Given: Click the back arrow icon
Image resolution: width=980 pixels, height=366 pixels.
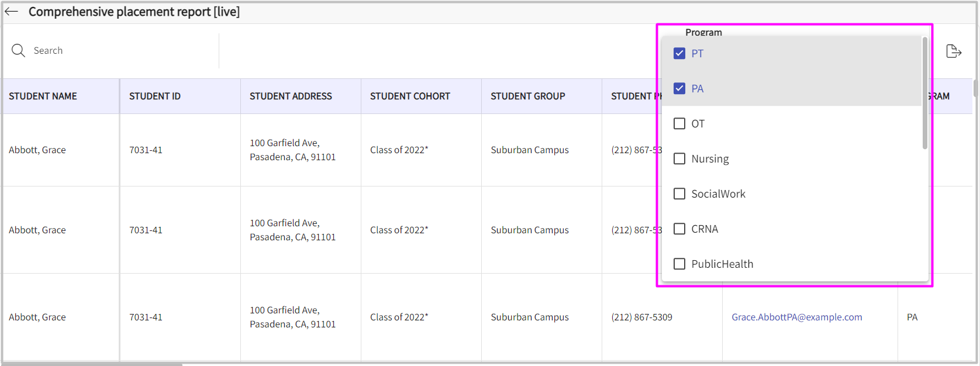Looking at the screenshot, I should pyautogui.click(x=12, y=12).
